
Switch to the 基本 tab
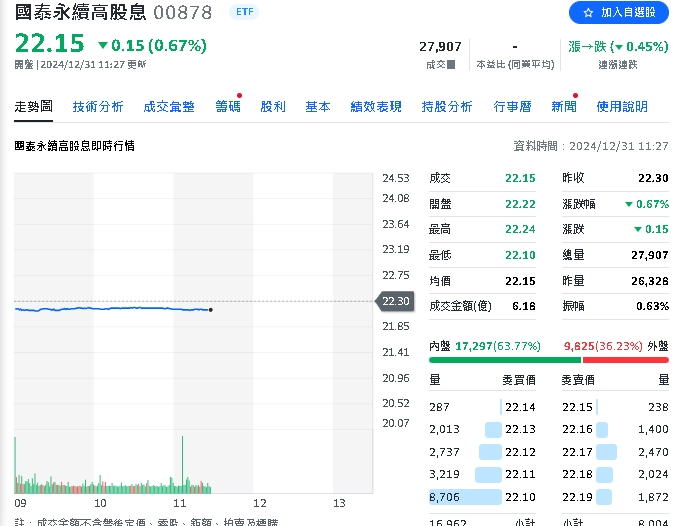[318, 107]
